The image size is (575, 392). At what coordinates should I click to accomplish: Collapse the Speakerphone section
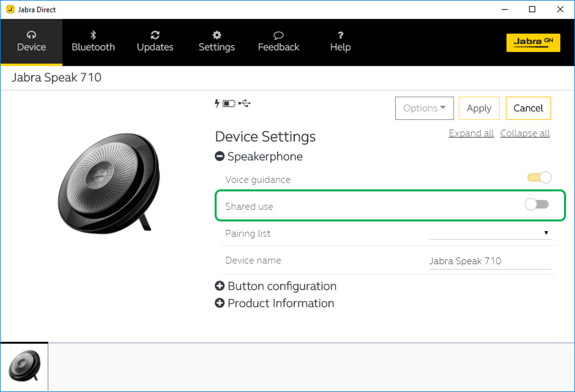point(220,156)
